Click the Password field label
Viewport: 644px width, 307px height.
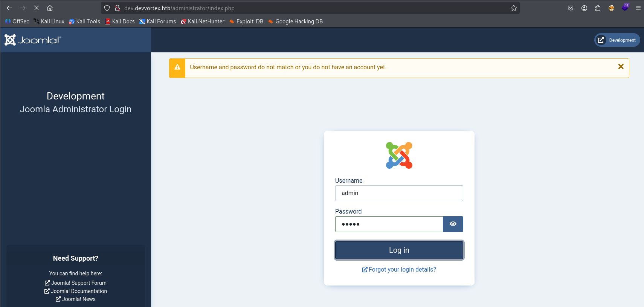(348, 212)
